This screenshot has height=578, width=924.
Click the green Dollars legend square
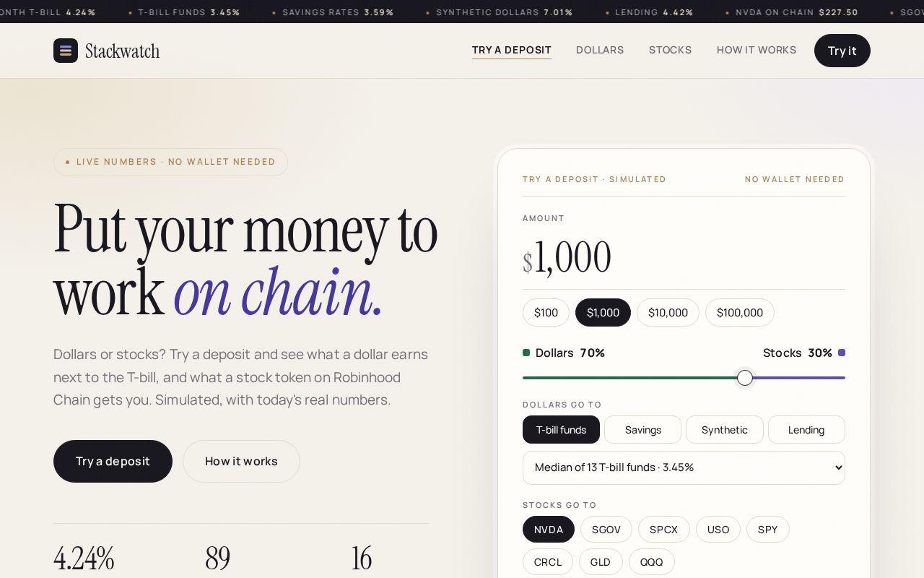pos(526,353)
